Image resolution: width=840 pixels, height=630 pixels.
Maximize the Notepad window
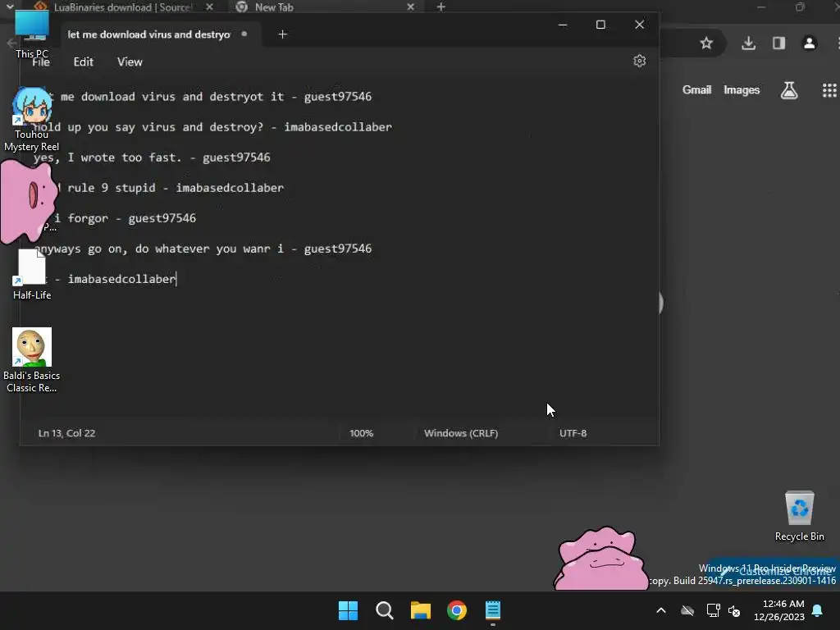pyautogui.click(x=600, y=25)
